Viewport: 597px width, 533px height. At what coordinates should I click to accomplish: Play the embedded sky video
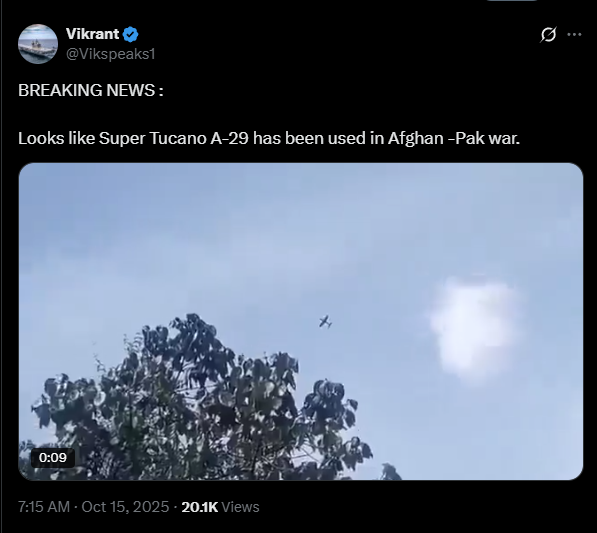[301, 321]
